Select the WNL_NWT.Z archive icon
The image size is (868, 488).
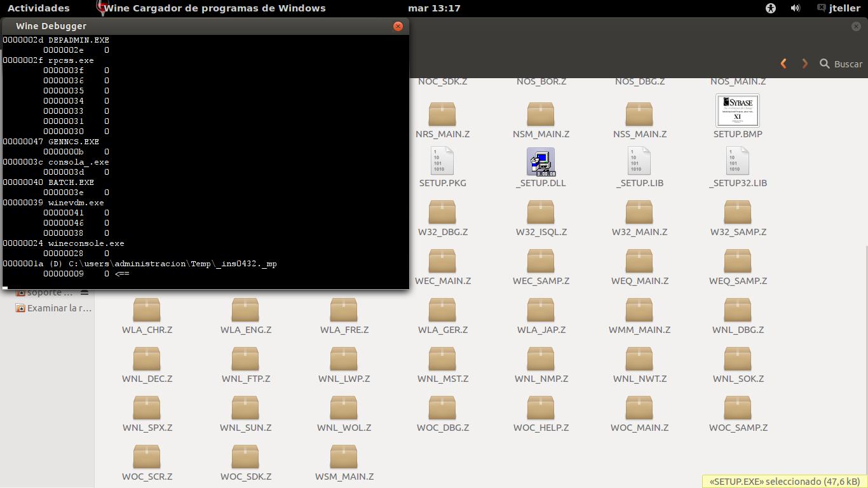tap(639, 359)
